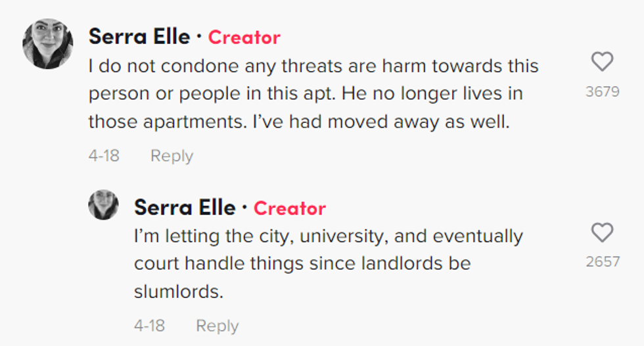Click the line 'I'm letting the city, university'
Image resolution: width=644 pixels, height=346 pixels.
tap(328, 236)
